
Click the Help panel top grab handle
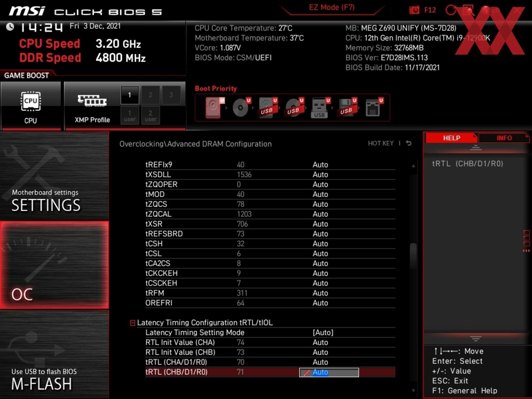coord(476,147)
